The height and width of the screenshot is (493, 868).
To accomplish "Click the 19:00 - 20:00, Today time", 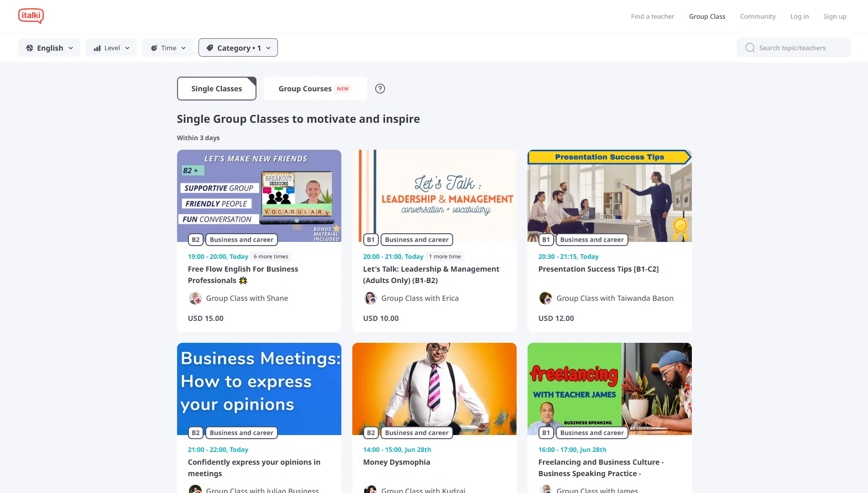I will coord(218,257).
